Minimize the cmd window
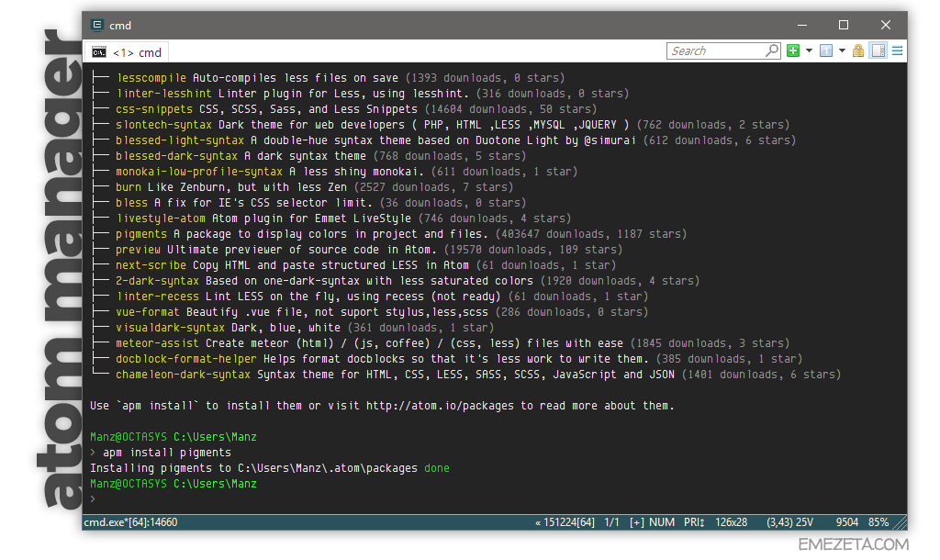 click(802, 25)
